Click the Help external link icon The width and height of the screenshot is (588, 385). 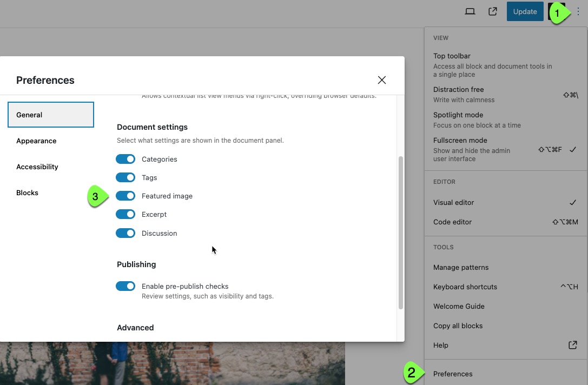tap(573, 345)
